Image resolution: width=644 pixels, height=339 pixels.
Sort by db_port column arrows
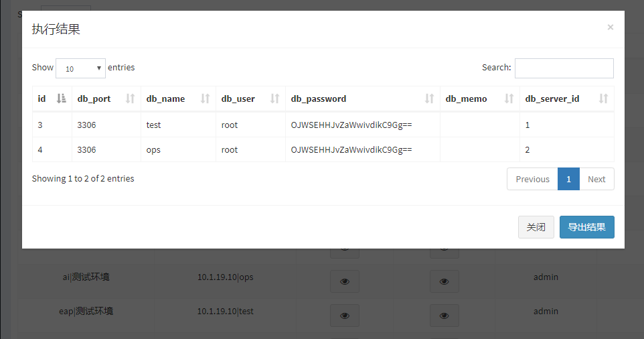coord(130,98)
